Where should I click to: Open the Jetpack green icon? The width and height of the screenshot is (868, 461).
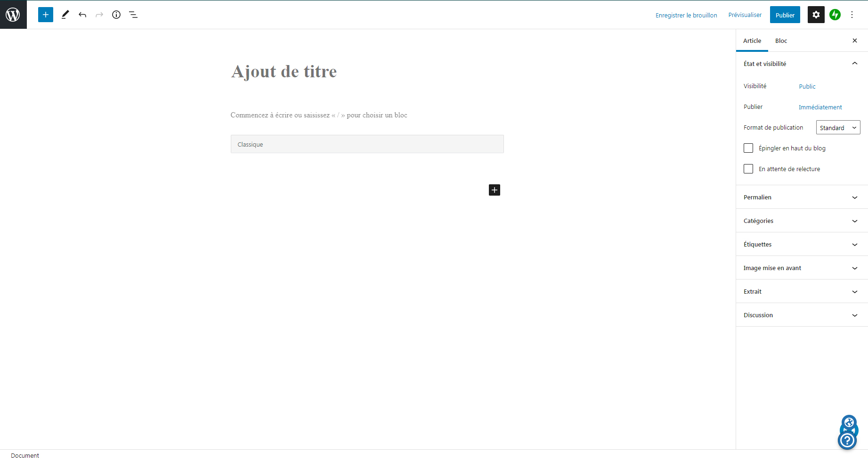coord(835,15)
